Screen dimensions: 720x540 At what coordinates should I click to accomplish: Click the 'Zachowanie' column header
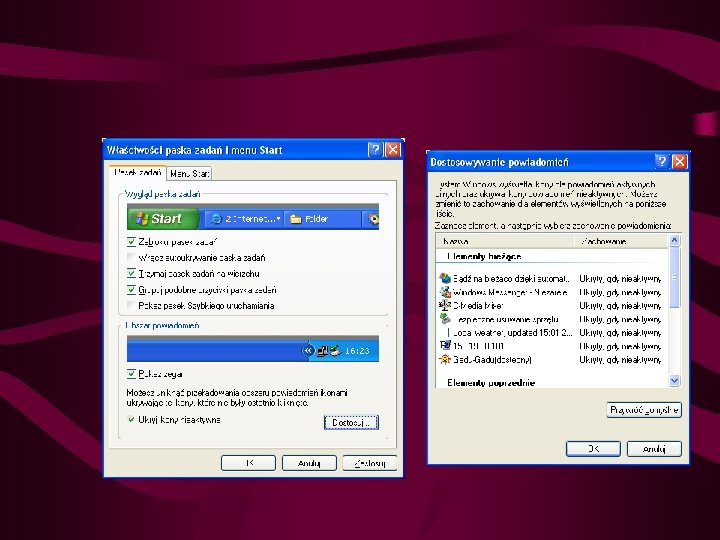tap(621, 241)
